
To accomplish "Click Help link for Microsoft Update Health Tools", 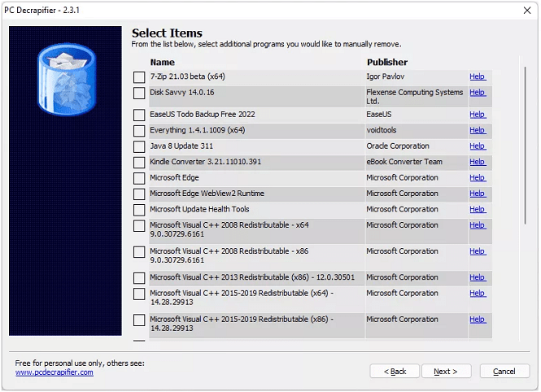I will (478, 210).
